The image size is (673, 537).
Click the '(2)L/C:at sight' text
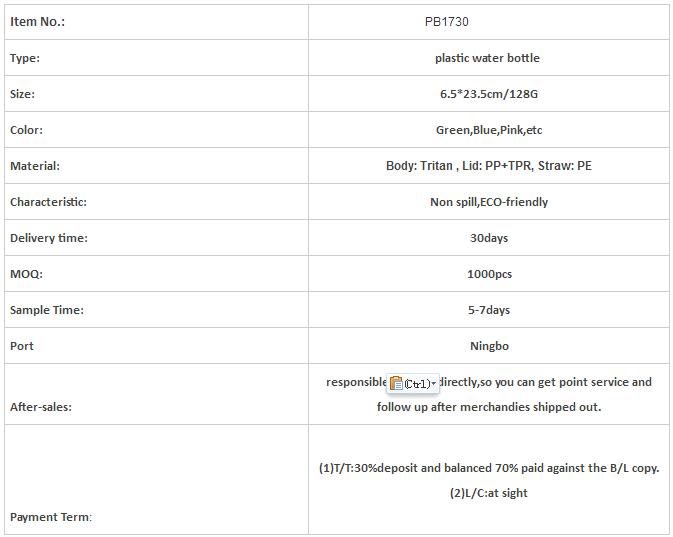click(x=489, y=493)
